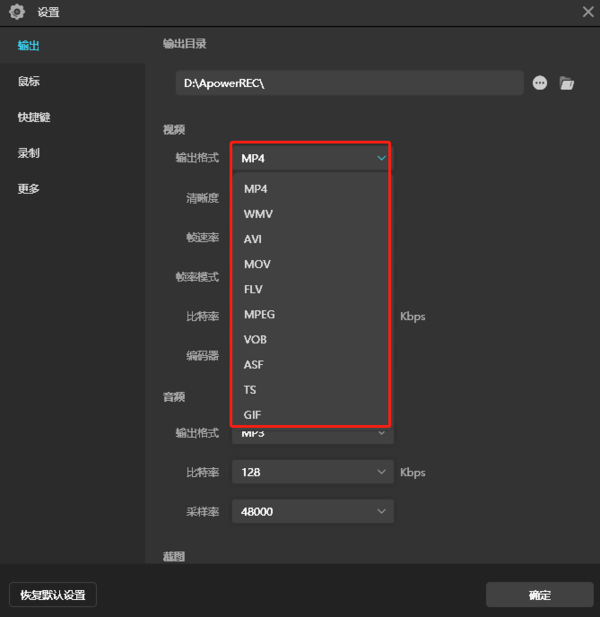Close the settings dialog window
600x617 pixels.
pyautogui.click(x=587, y=12)
